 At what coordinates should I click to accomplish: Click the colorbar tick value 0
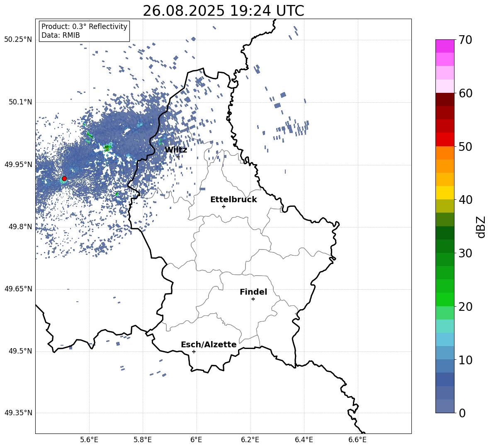pos(462,413)
